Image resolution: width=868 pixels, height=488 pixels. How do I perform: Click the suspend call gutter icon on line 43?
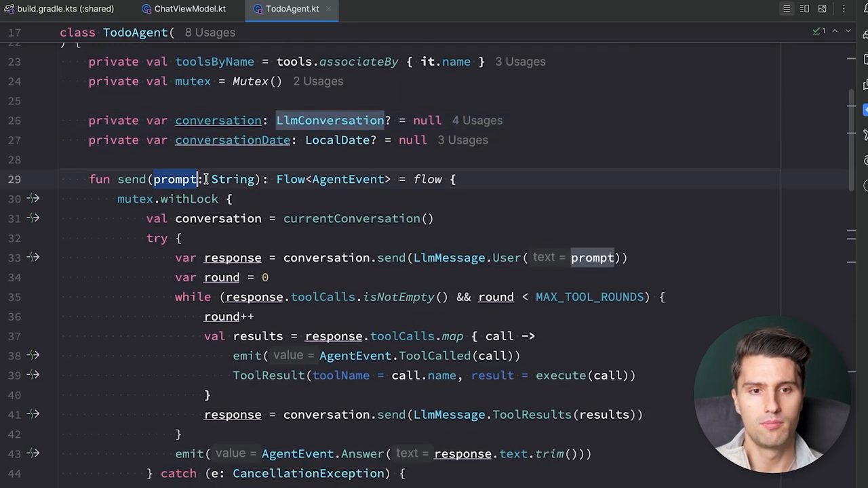click(x=33, y=453)
